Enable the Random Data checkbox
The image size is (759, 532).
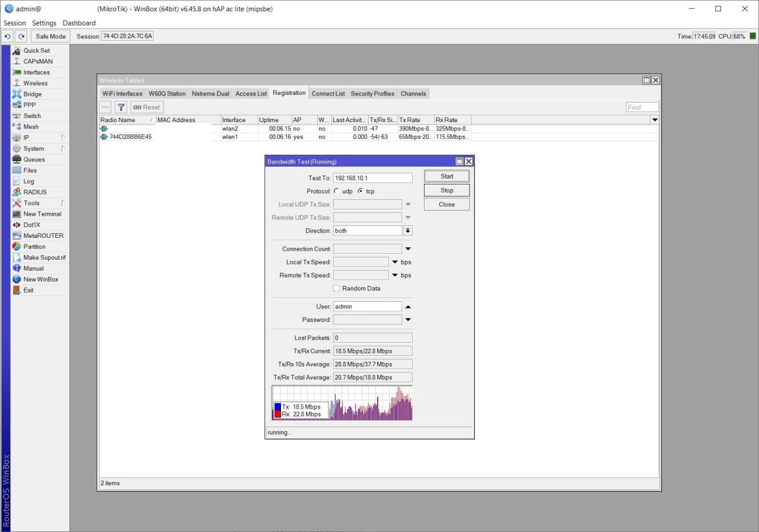(x=336, y=288)
